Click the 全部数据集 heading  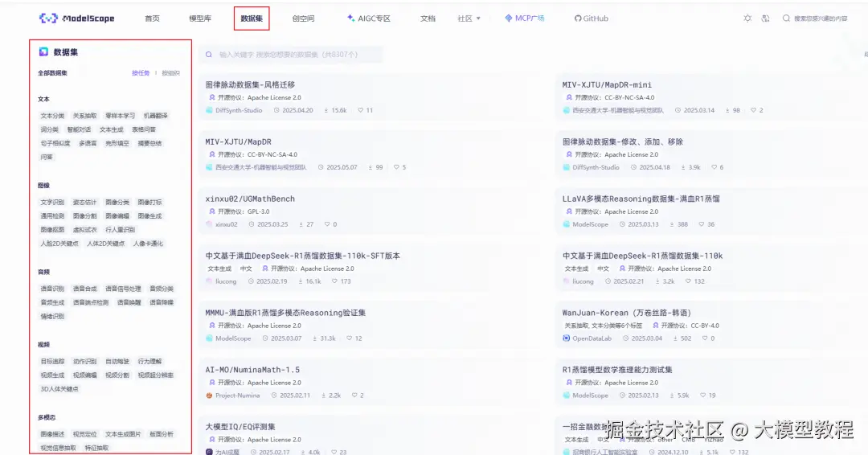click(52, 73)
